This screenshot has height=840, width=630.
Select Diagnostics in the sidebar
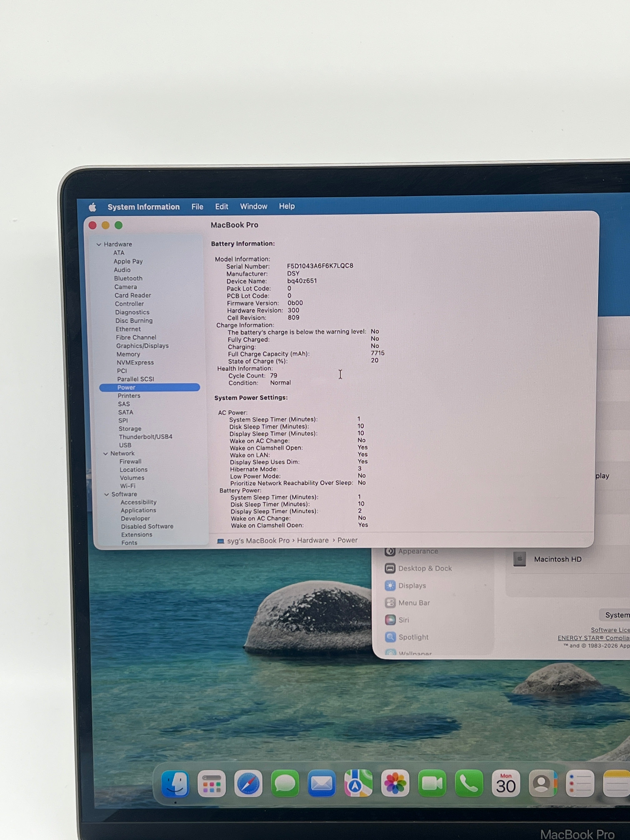pos(132,312)
